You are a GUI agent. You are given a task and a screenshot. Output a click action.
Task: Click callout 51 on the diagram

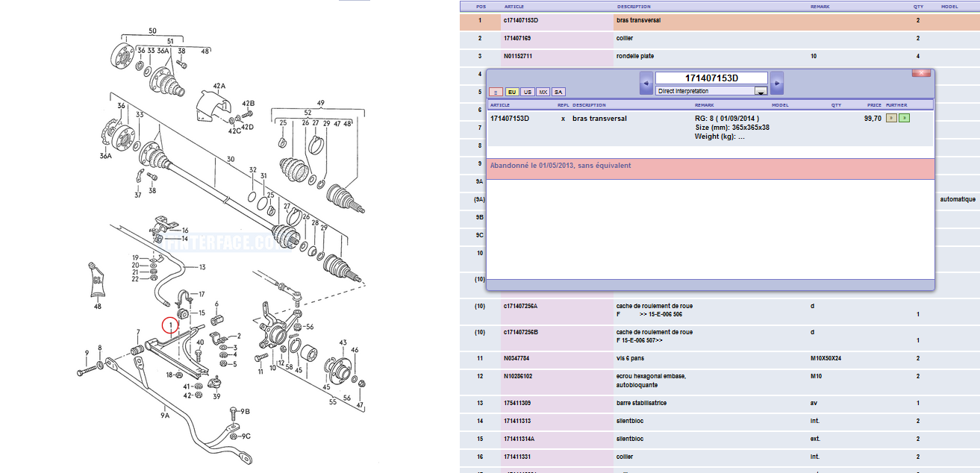point(170,41)
